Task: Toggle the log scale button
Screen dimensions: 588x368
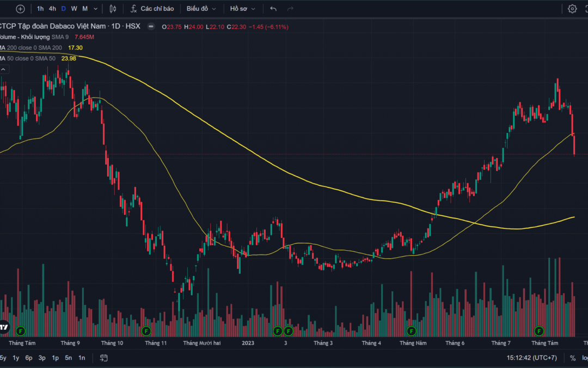Action: [585, 358]
